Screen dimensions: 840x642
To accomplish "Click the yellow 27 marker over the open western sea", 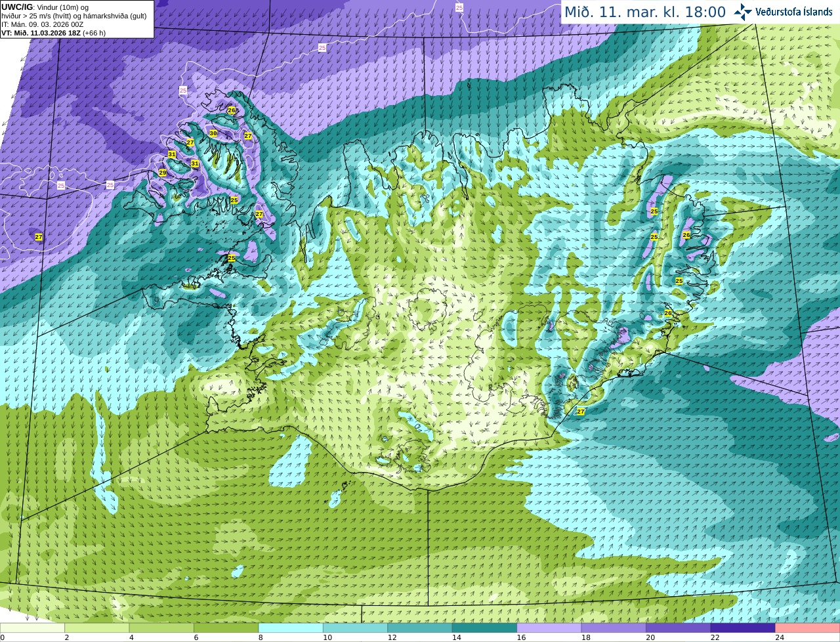I will [x=39, y=237].
